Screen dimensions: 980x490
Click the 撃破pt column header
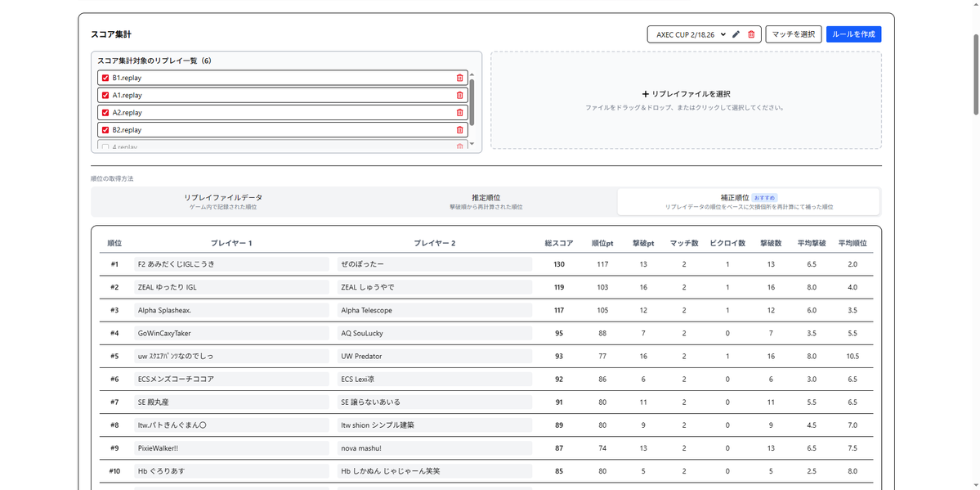643,243
